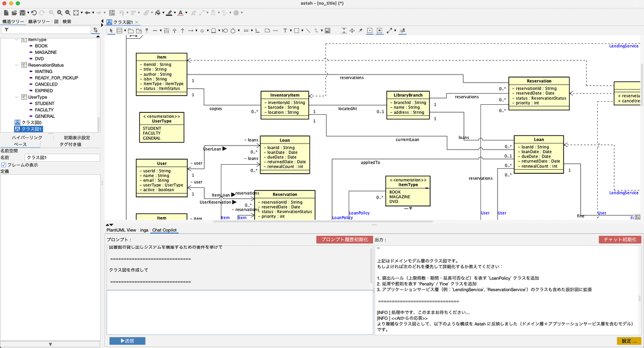644x348 pixels.
Task: Select READY_FOR_PICKUP in the tree
Action: (56, 78)
